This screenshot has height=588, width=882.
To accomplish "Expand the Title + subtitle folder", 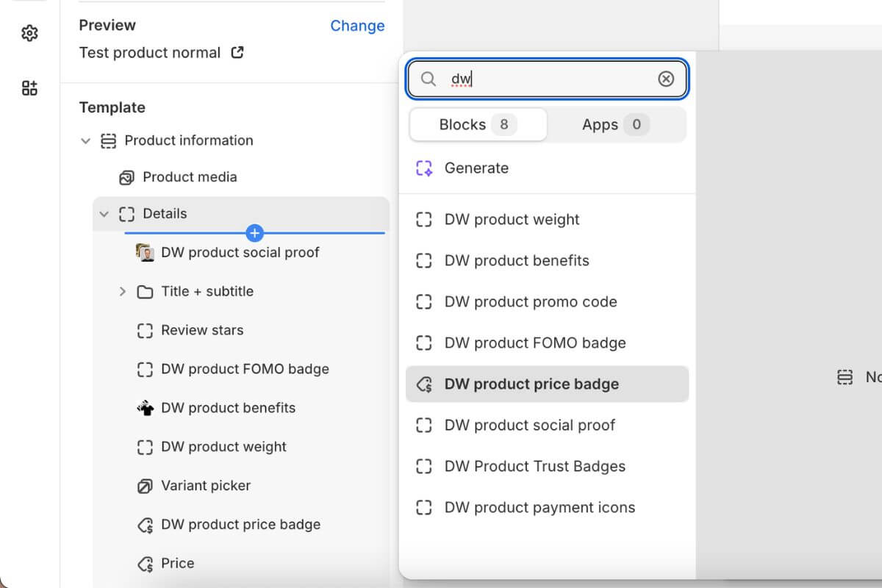I will click(x=123, y=292).
